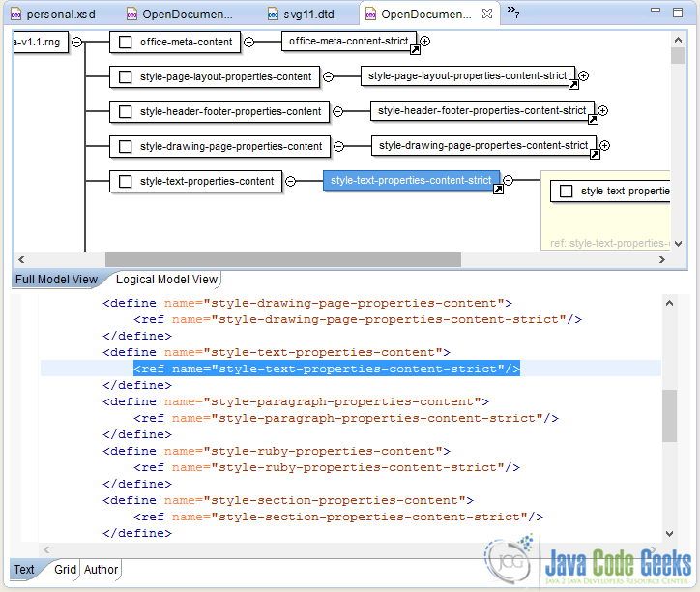Minimize the editor pane
This screenshot has width=700, height=592.
click(x=656, y=10)
